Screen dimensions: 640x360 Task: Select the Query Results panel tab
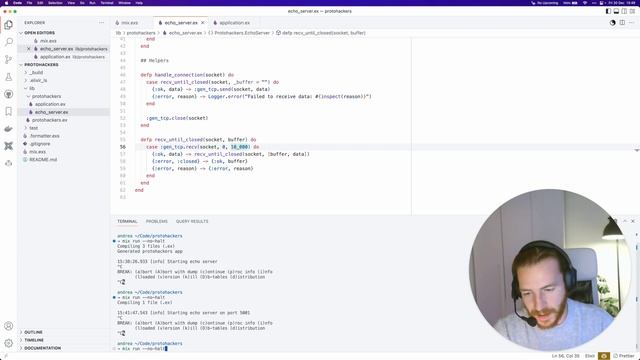coord(192,221)
